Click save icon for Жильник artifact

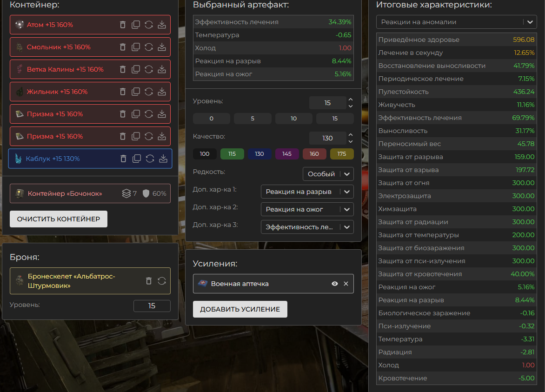coord(162,92)
